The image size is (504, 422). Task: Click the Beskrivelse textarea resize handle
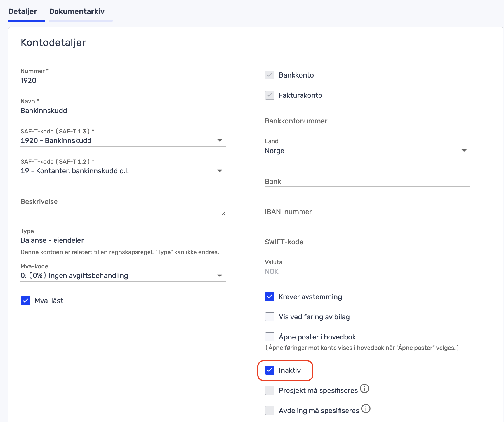pos(223,214)
